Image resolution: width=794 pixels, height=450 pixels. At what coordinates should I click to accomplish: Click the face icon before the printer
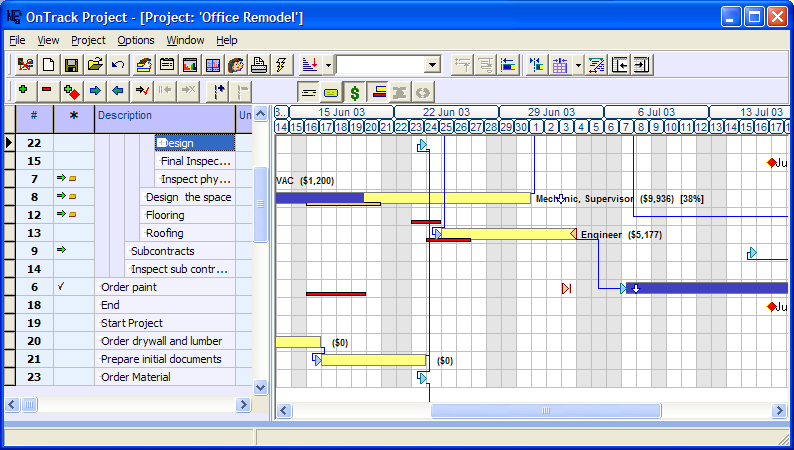(235, 65)
